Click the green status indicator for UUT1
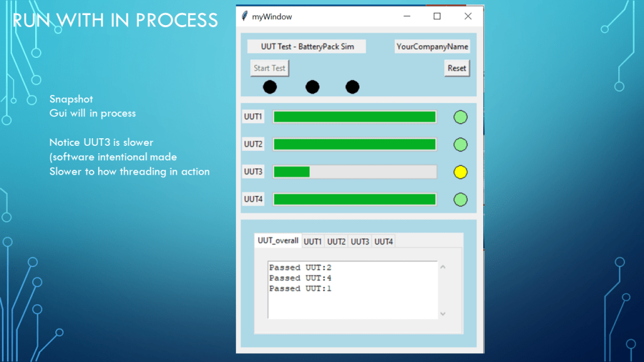The height and width of the screenshot is (362, 644). [460, 117]
